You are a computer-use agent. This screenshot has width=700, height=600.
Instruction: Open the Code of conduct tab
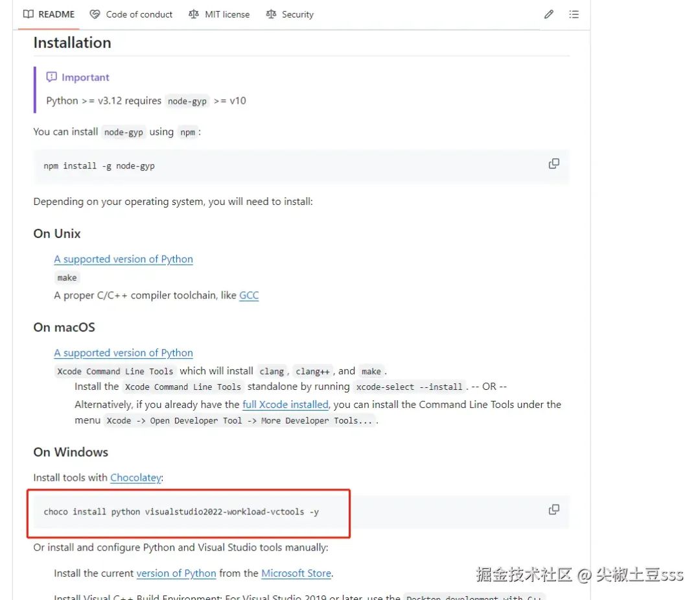click(131, 14)
